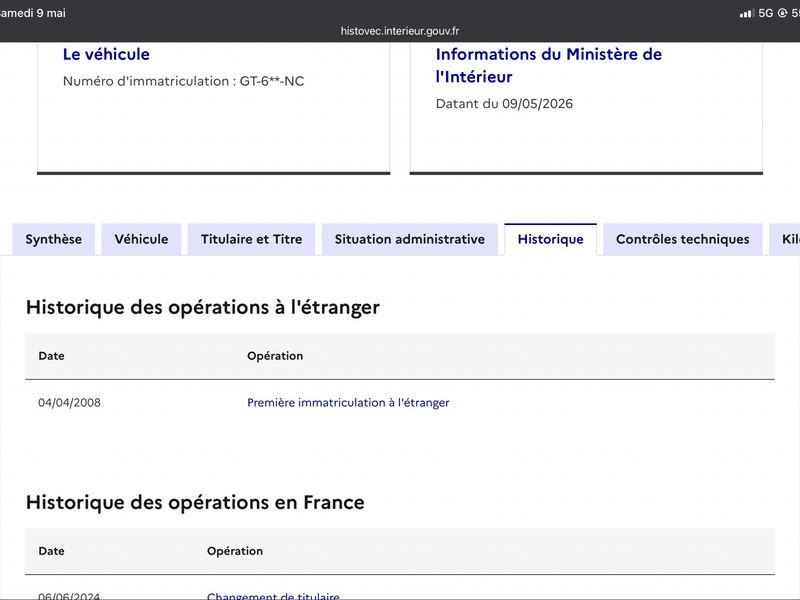Tap the 5G network indicator
The height and width of the screenshot is (600, 800).
pos(766,13)
